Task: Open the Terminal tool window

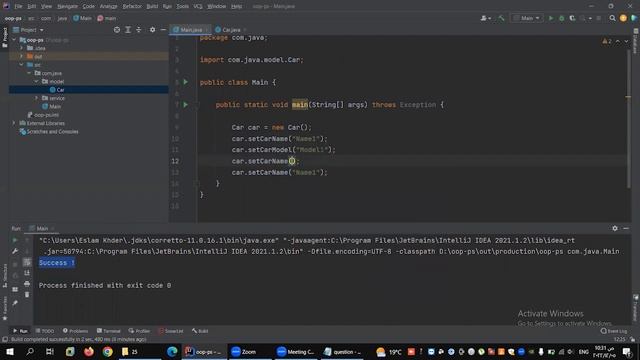Action: [x=109, y=331]
